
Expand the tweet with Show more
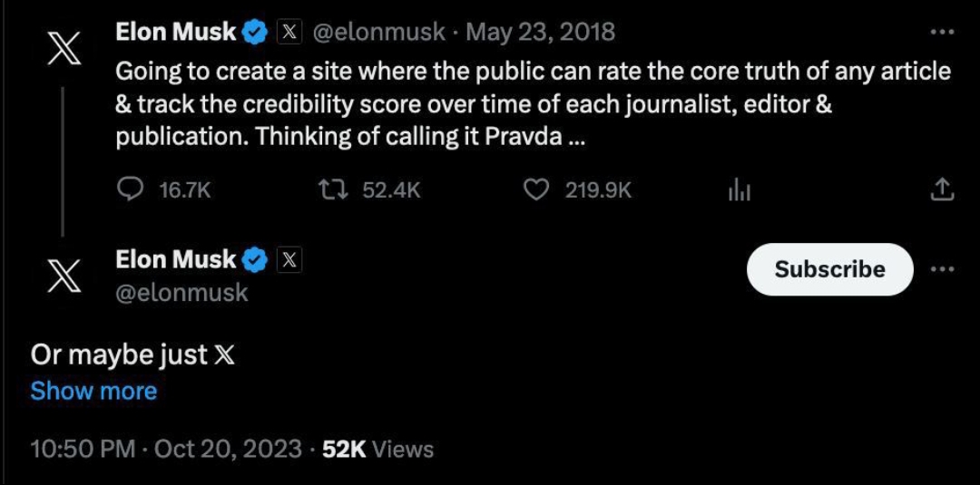pos(93,391)
